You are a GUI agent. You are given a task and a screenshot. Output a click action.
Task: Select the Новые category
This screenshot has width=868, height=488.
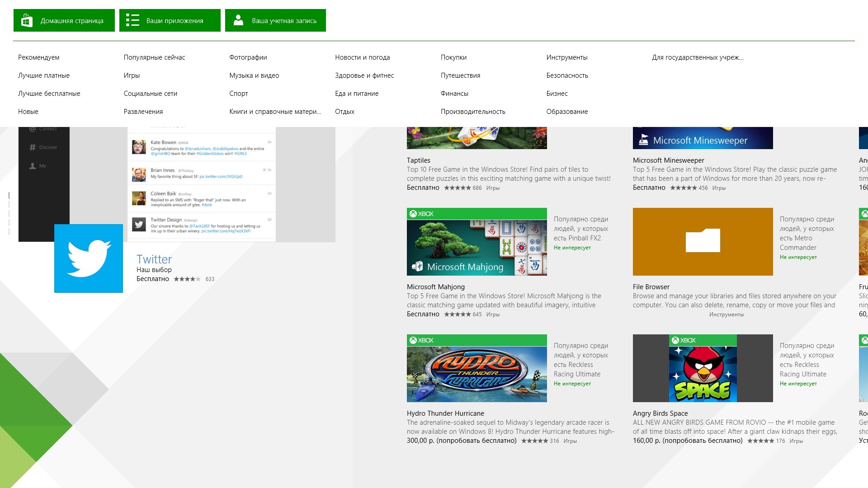point(28,112)
